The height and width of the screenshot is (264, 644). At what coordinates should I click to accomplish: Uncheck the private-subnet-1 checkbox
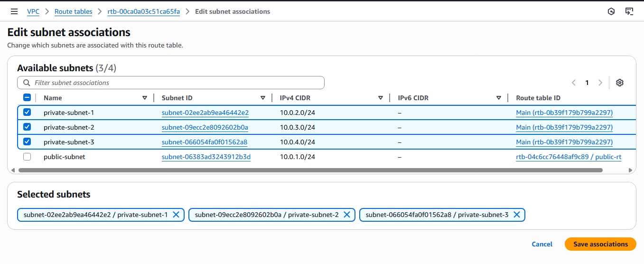pyautogui.click(x=27, y=113)
